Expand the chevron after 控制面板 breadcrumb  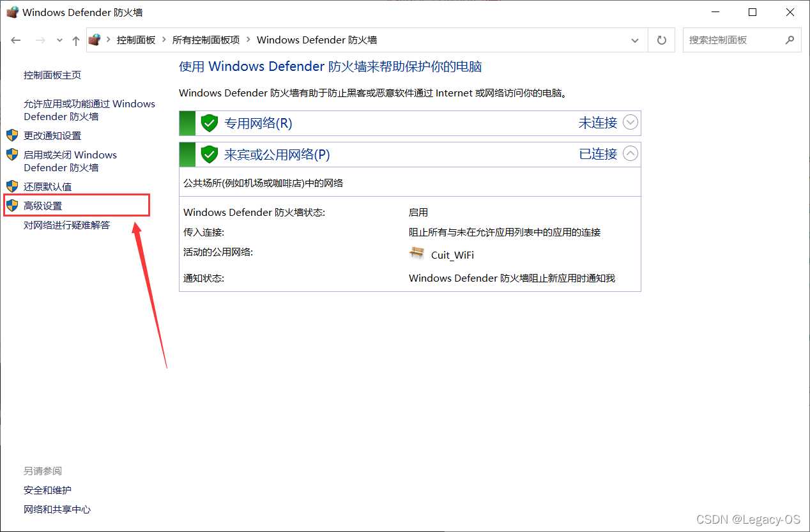click(164, 40)
